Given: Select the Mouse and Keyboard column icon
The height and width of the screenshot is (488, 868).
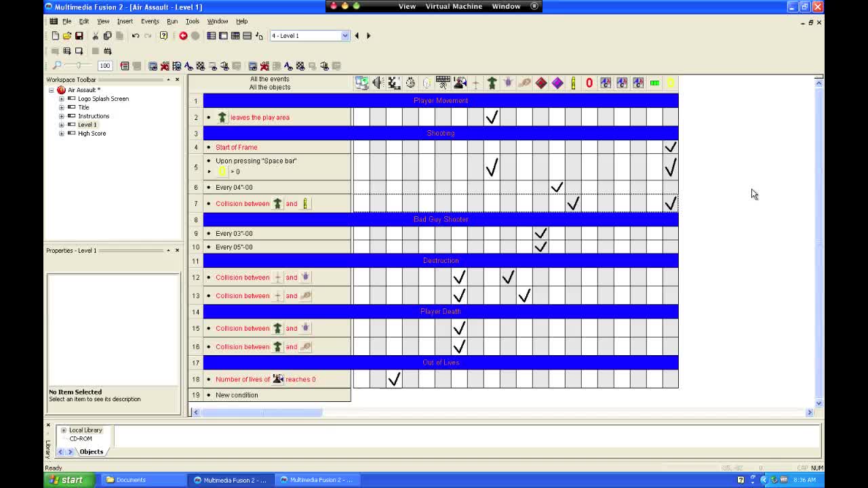Looking at the screenshot, I should [x=443, y=83].
